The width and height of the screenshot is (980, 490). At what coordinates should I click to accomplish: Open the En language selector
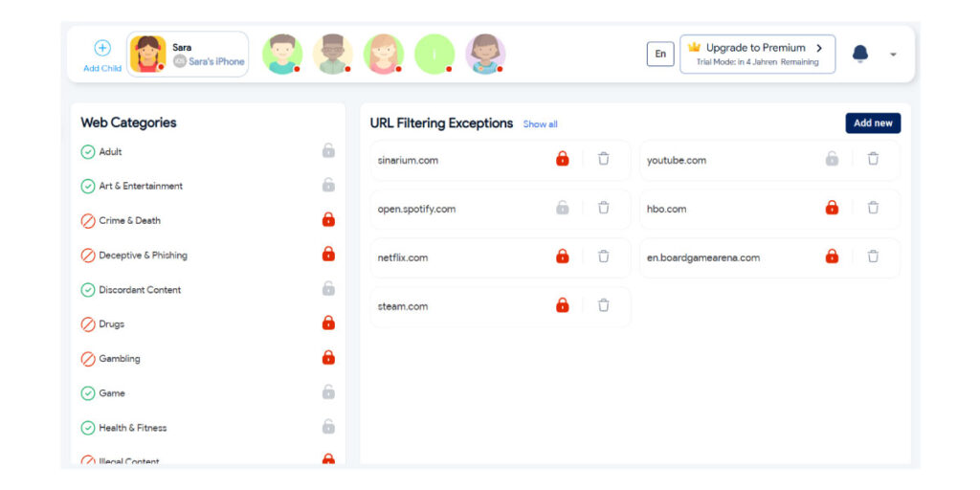click(x=659, y=55)
